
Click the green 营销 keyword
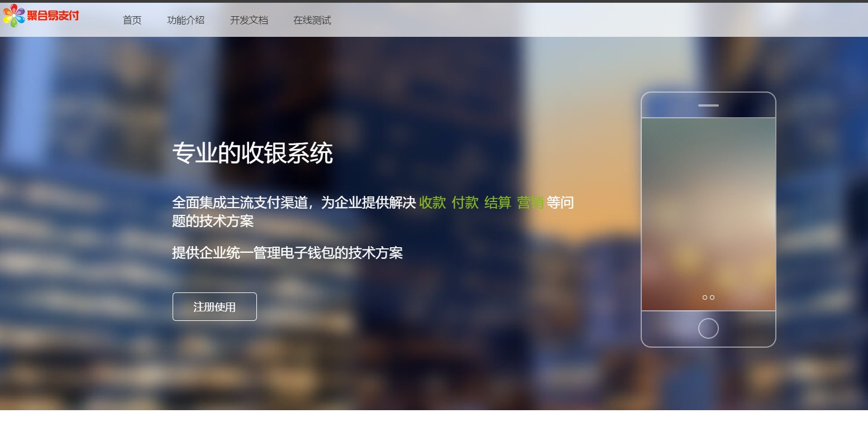[530, 203]
